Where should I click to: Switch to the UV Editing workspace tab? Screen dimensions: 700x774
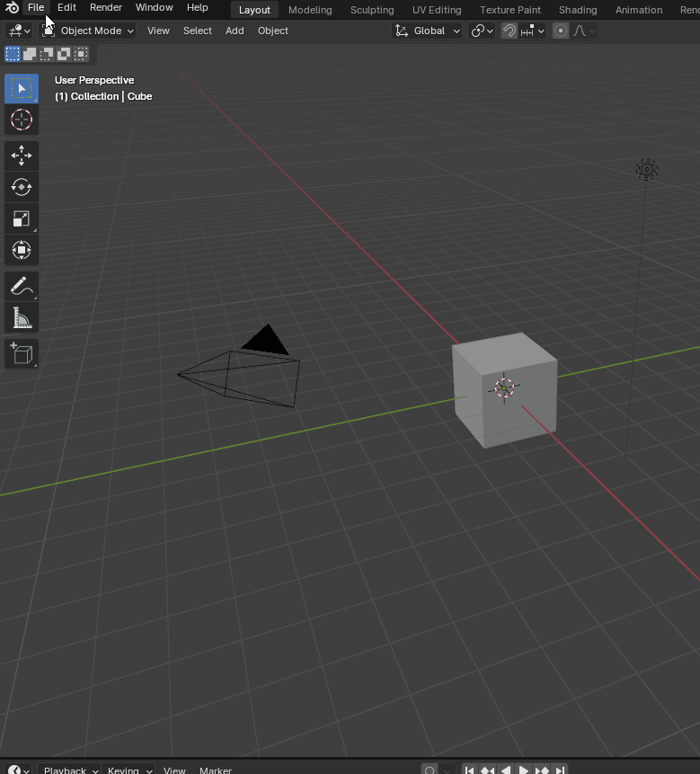point(437,10)
